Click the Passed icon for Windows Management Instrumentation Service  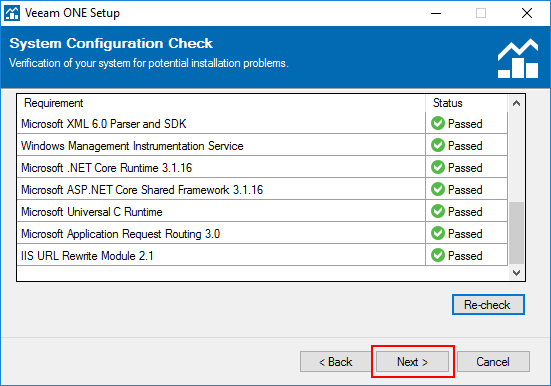coord(438,145)
